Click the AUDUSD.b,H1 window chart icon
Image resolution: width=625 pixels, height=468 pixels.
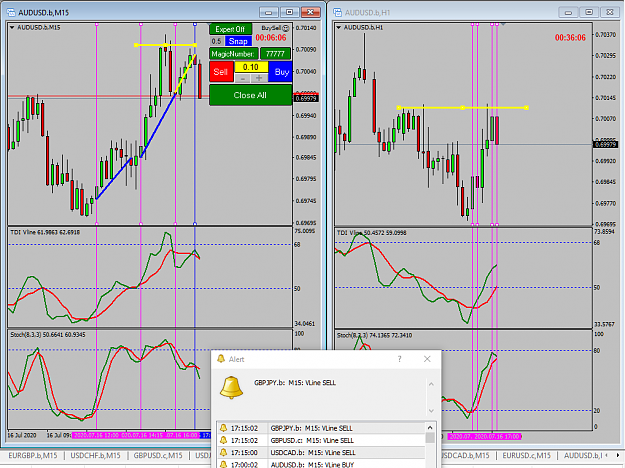338,12
